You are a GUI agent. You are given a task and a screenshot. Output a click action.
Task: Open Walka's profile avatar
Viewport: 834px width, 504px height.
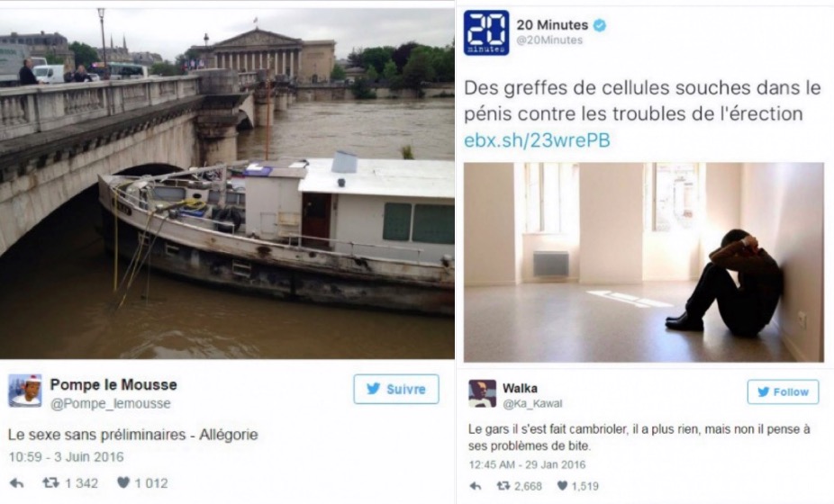coord(483,393)
